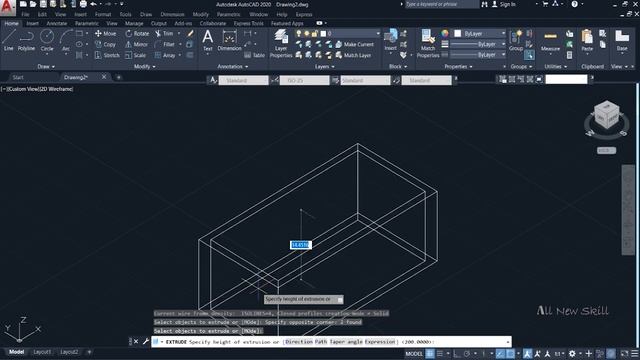Switch to the Layout1 tab
This screenshot has height=360, width=640.
tap(42, 352)
